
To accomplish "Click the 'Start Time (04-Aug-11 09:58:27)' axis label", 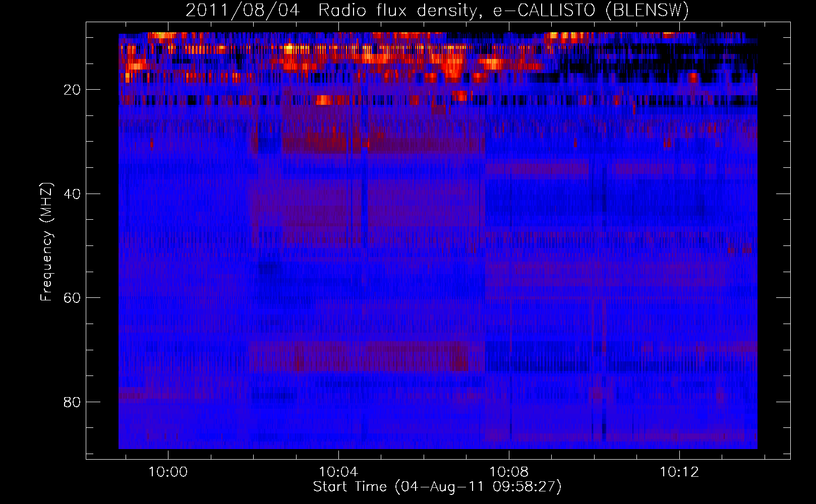I will tap(437, 487).
